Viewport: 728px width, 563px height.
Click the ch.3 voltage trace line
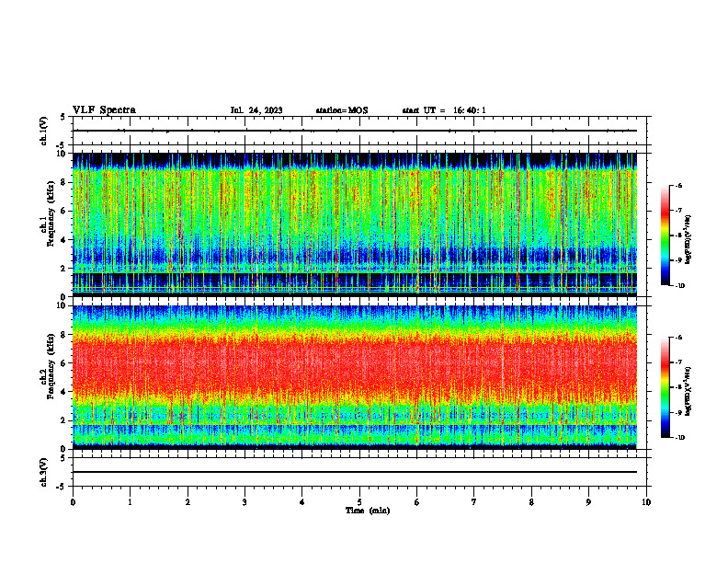tap(354, 472)
